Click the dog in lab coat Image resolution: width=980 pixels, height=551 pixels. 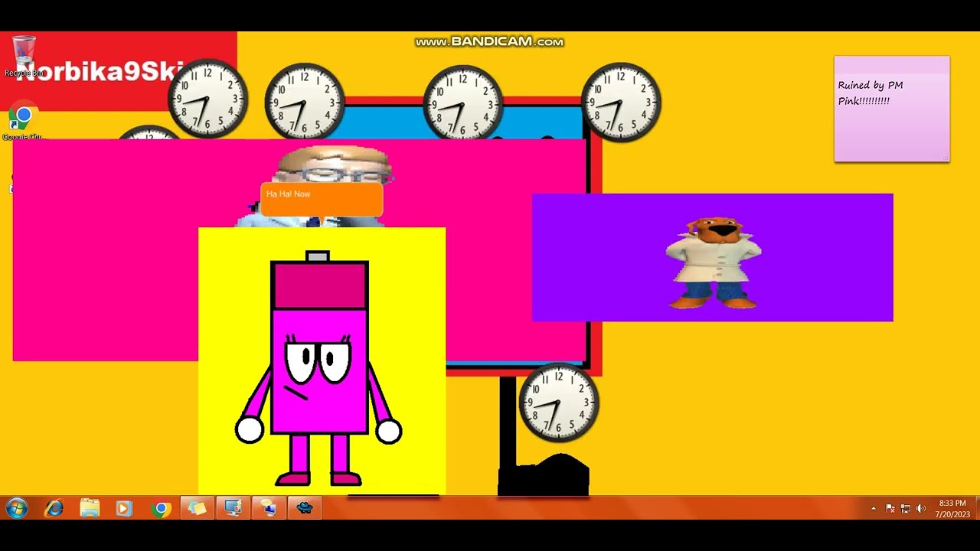pyautogui.click(x=713, y=262)
